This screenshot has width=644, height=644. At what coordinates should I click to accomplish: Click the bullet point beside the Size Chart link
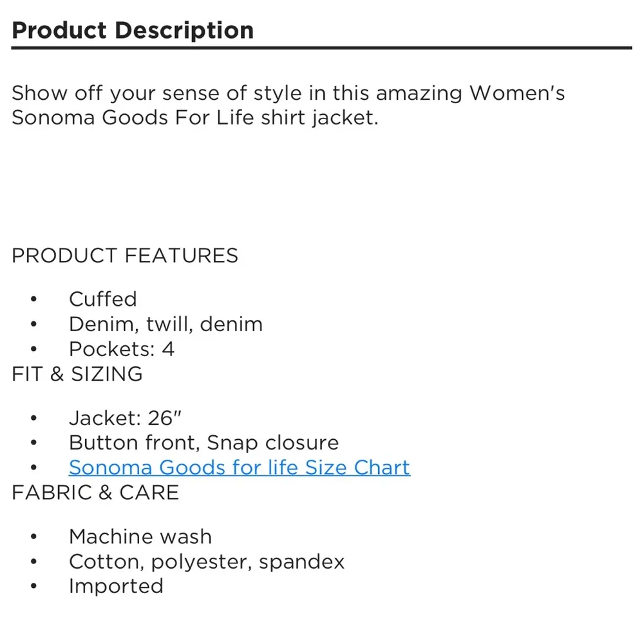pos(34,468)
